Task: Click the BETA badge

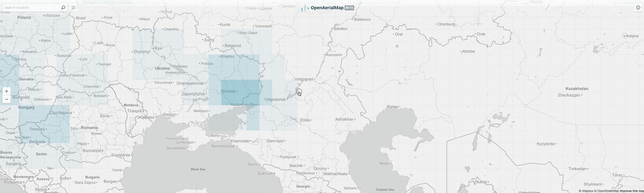Action: click(349, 8)
